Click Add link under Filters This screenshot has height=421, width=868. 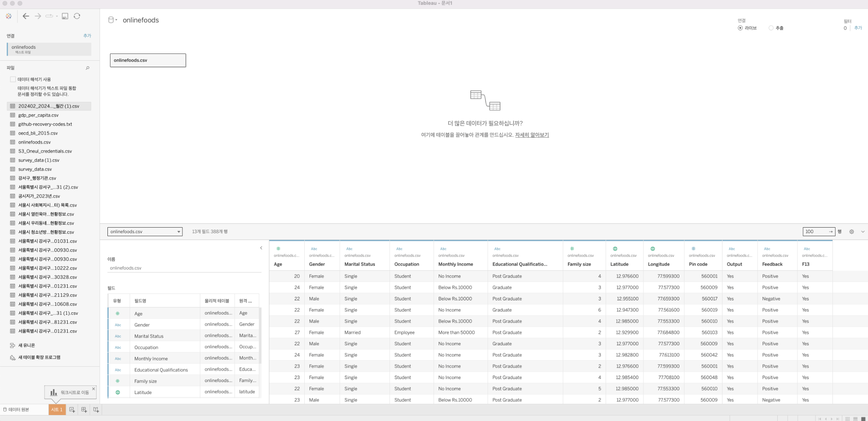[x=858, y=28]
